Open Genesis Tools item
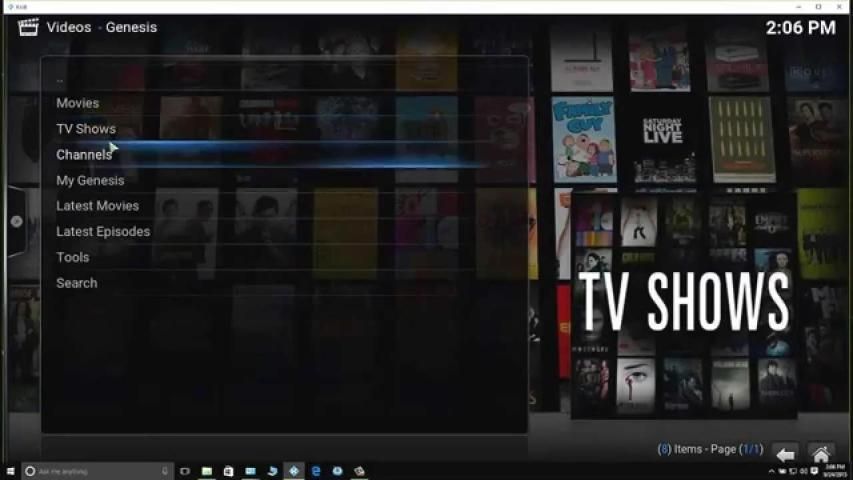 pyautogui.click(x=73, y=257)
